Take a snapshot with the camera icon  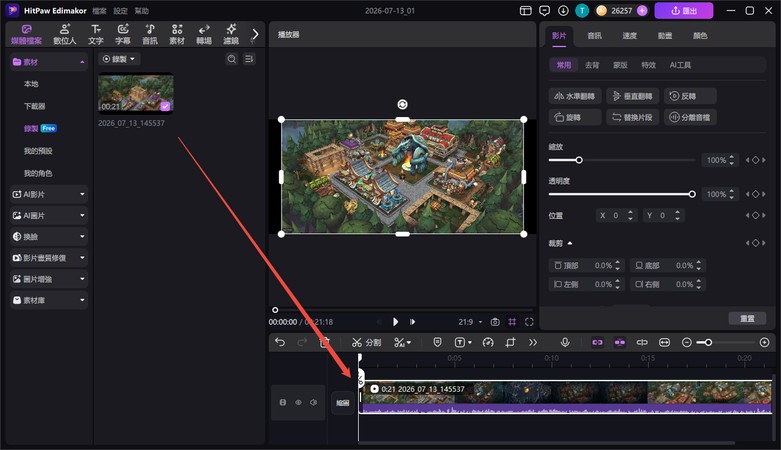[x=495, y=322]
